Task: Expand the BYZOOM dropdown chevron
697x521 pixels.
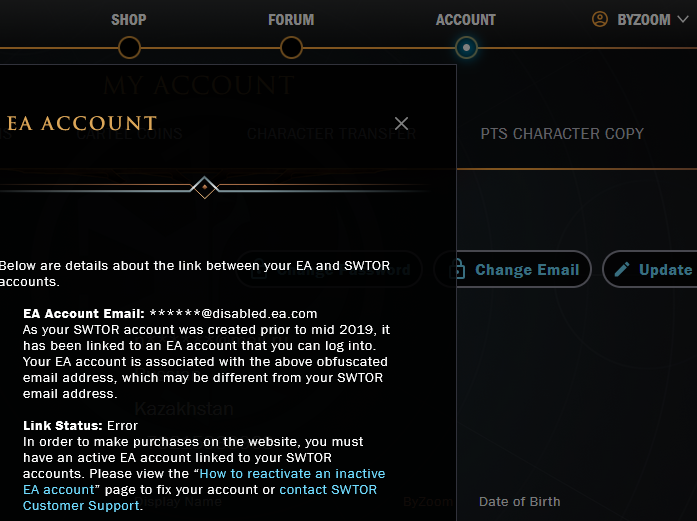Action: (685, 19)
